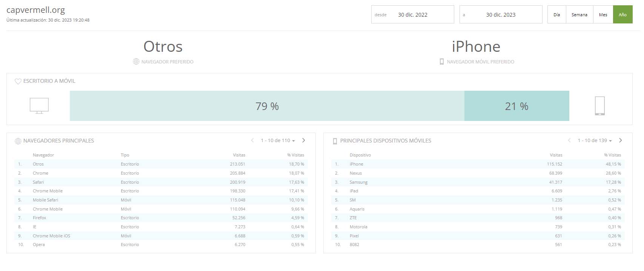Select the Motorola device row

(478, 227)
